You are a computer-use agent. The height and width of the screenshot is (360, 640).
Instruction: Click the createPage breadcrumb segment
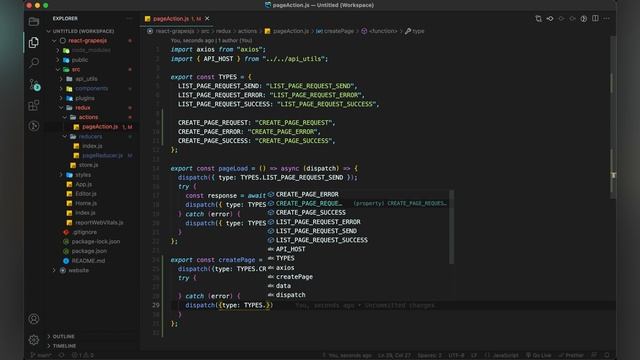335,31
